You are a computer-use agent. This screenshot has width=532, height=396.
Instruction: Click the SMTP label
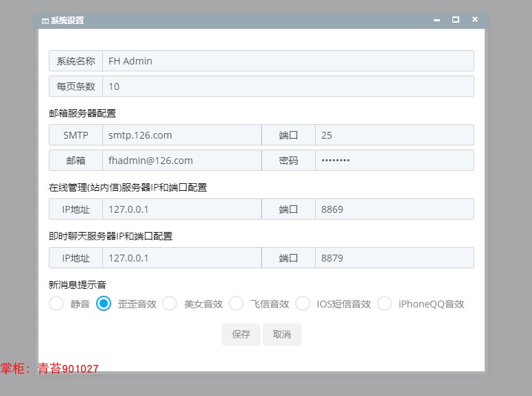click(76, 135)
